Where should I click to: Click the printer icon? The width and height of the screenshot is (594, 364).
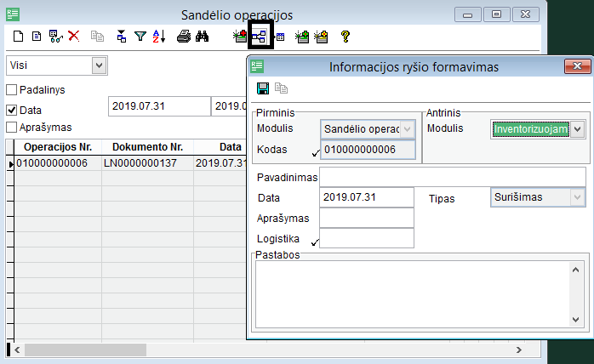(x=183, y=37)
